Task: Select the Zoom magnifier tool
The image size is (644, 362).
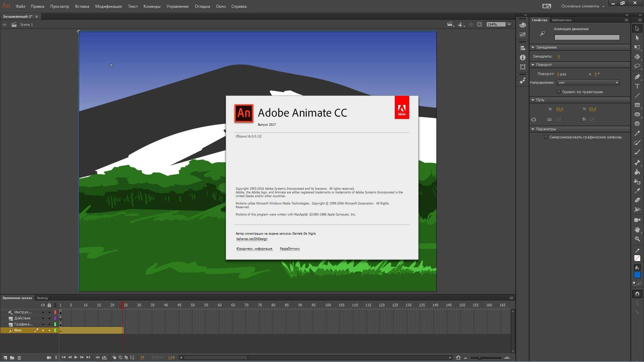Action: [637, 239]
